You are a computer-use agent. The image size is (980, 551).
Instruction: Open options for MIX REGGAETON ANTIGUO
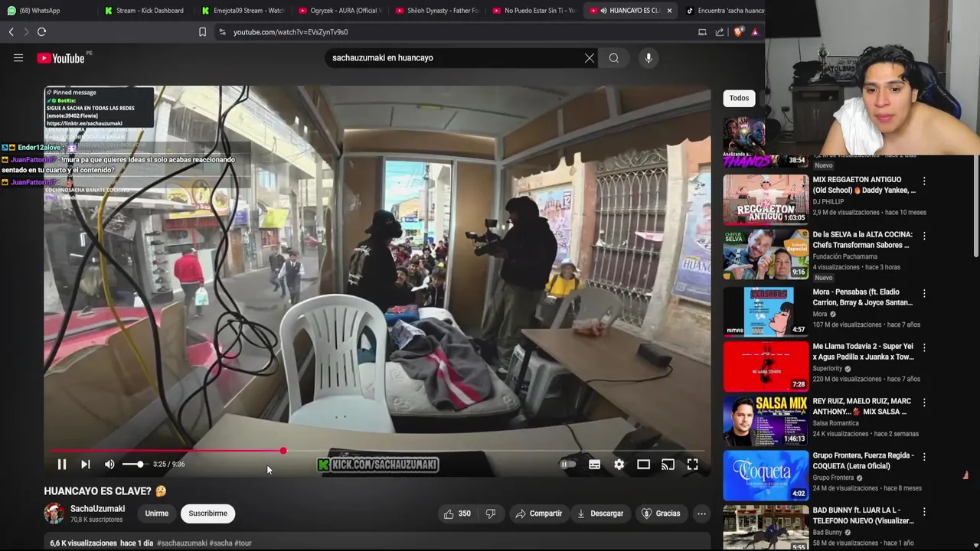pos(924,181)
